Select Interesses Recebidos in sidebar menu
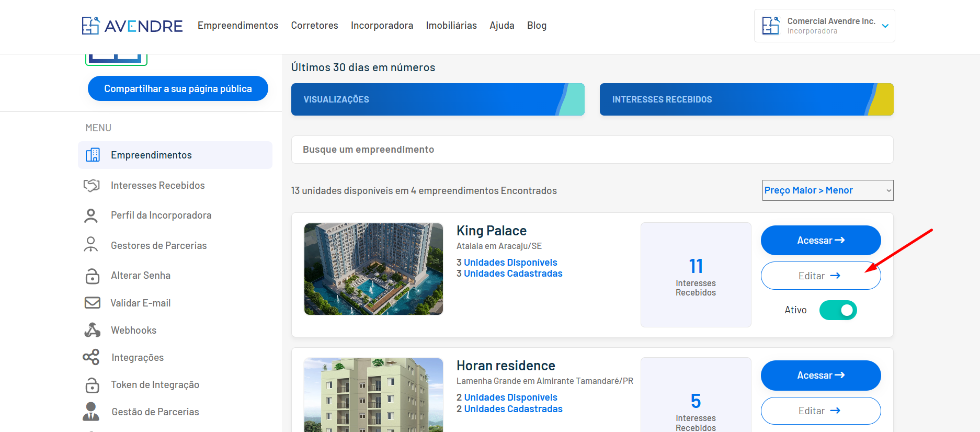Image resolution: width=980 pixels, height=432 pixels. [x=157, y=186]
